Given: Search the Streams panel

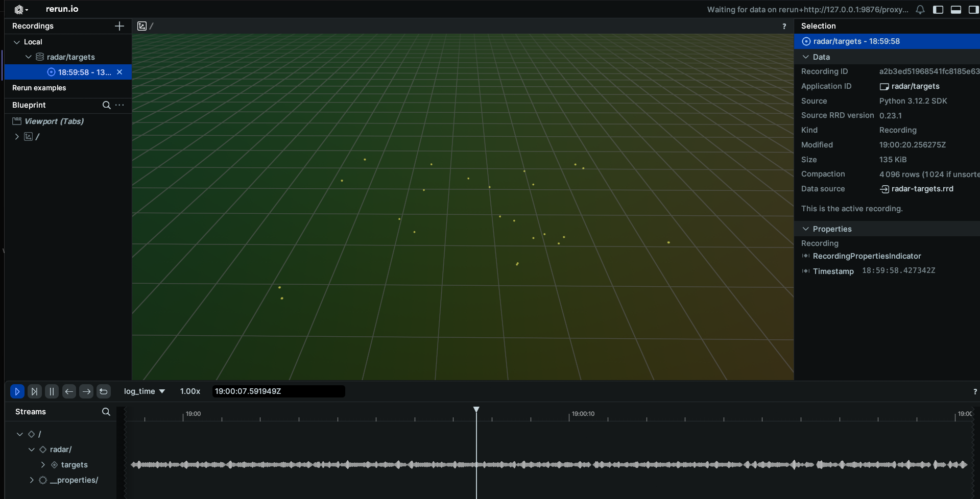Looking at the screenshot, I should (x=106, y=412).
